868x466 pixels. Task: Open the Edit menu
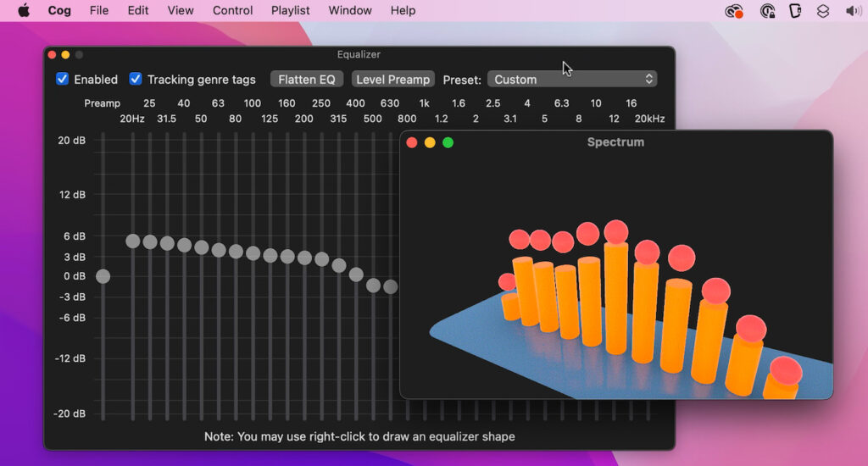pos(138,10)
